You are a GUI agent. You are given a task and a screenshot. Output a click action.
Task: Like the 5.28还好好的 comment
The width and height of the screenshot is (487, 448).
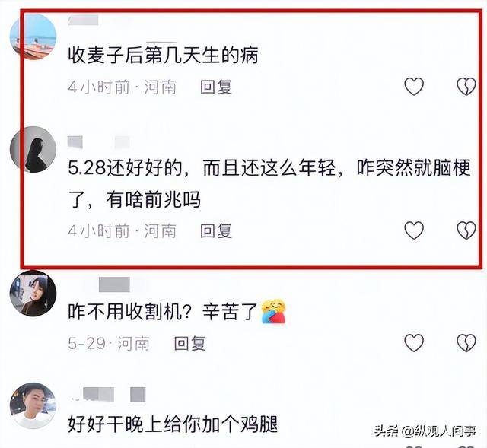tap(414, 230)
